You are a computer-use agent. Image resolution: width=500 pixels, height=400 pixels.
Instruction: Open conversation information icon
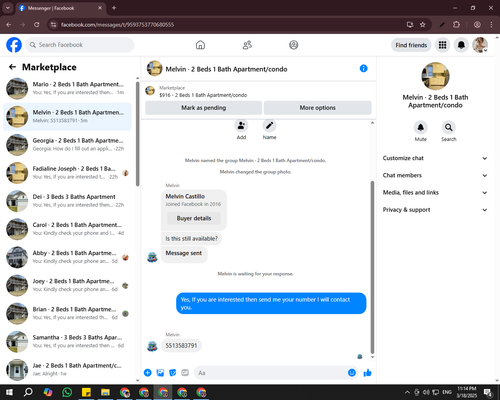[x=364, y=68]
